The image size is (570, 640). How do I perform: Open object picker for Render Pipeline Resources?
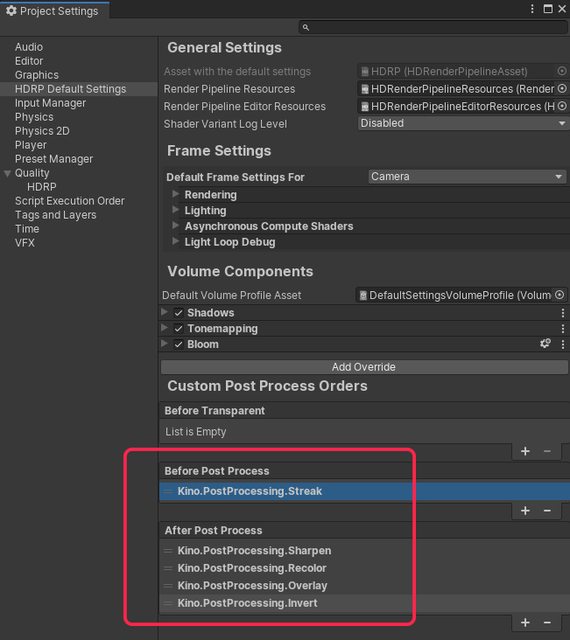(x=562, y=89)
